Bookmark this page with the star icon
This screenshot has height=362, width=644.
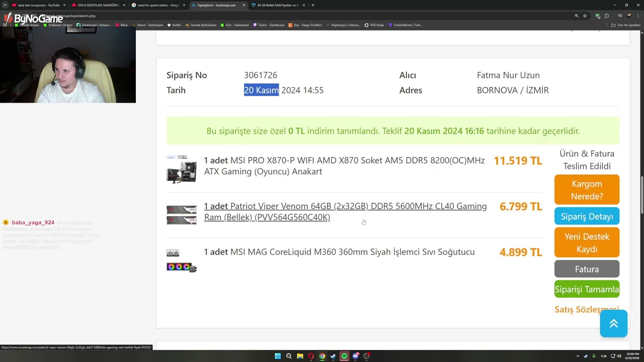(585, 16)
